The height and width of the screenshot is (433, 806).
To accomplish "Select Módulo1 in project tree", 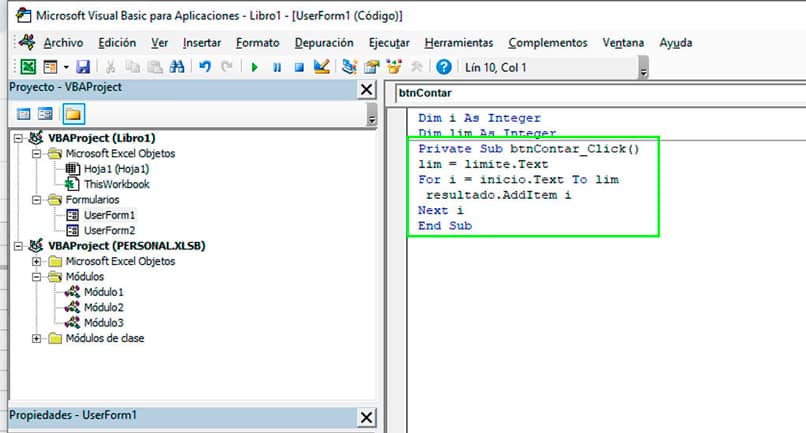I will tap(104, 292).
